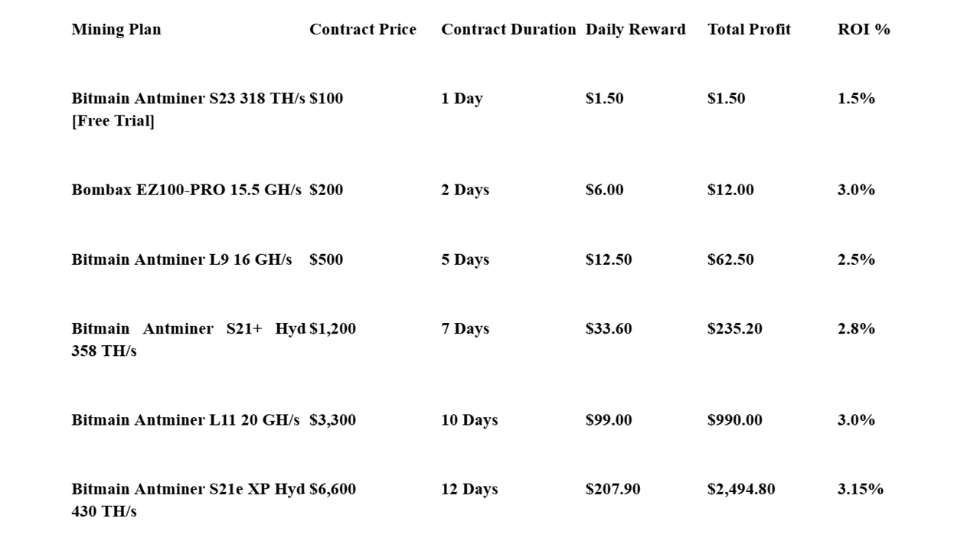Click the 2 Days duration cell
The width and height of the screenshot is (980, 551).
465,190
